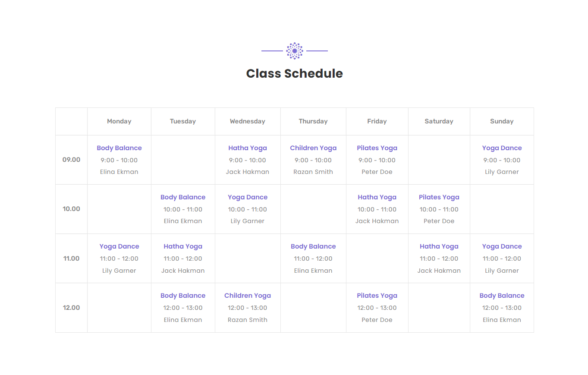
Task: Select Wednesday 12:00 Children Yoga class
Action: [x=248, y=296]
